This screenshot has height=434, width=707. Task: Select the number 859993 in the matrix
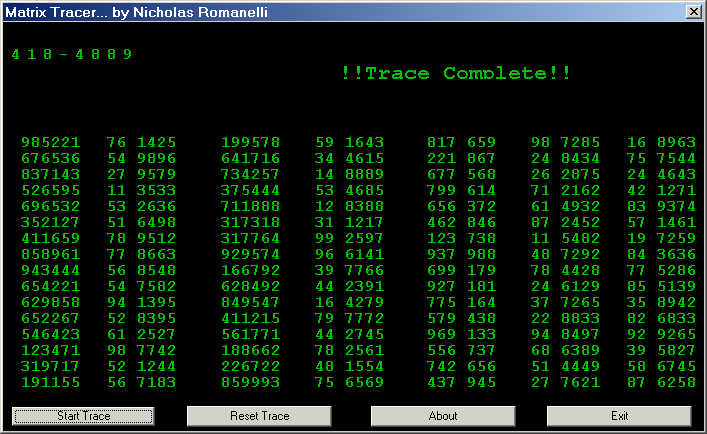(250, 383)
